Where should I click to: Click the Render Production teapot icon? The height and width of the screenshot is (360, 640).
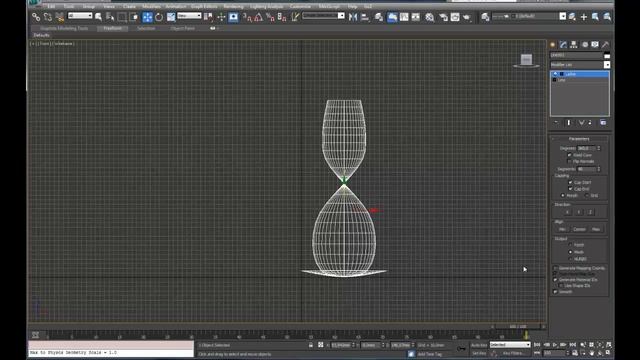point(467,17)
